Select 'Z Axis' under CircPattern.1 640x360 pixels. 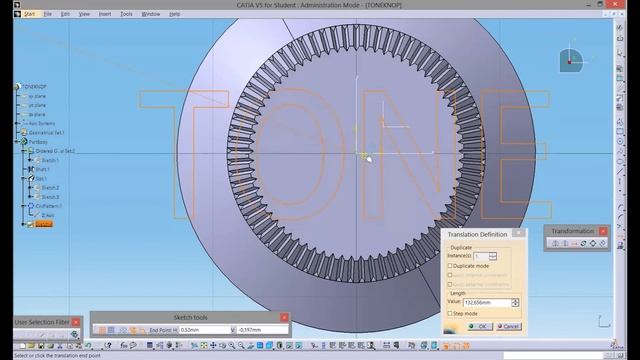(48, 215)
